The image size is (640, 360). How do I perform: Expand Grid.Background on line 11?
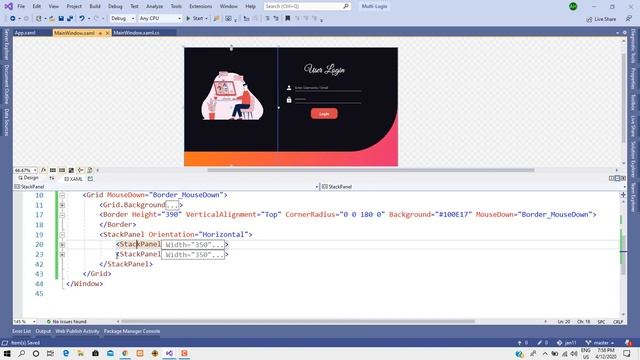62,205
